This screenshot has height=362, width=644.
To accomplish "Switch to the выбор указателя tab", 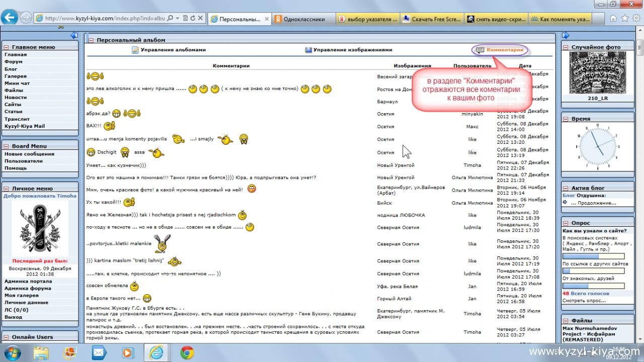I will coord(367,19).
